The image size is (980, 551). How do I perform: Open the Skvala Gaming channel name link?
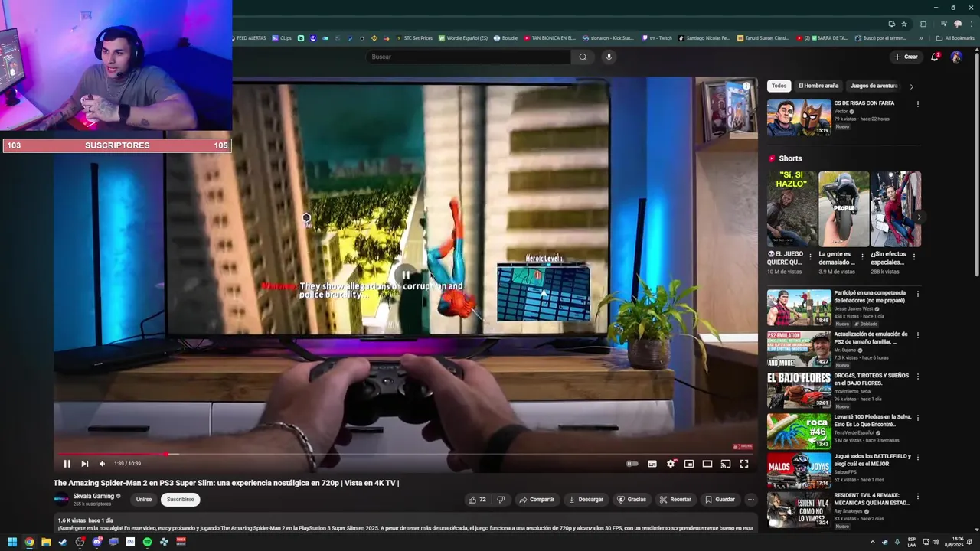pos(93,496)
